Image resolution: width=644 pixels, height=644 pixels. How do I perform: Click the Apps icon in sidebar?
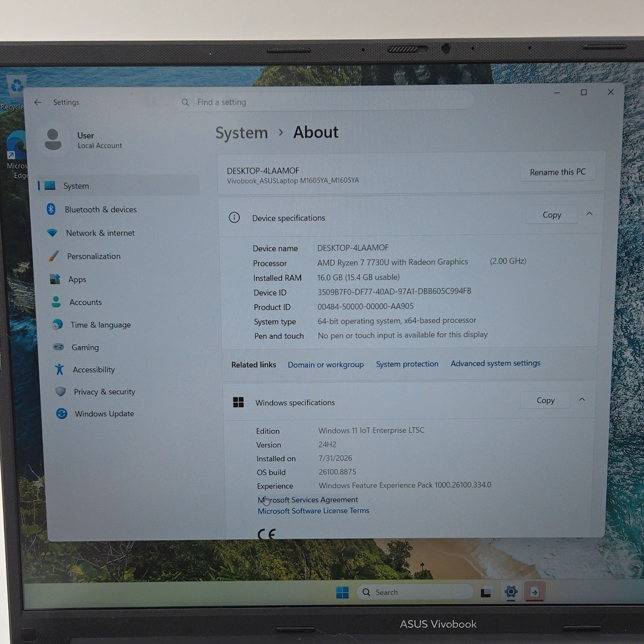pyautogui.click(x=55, y=279)
